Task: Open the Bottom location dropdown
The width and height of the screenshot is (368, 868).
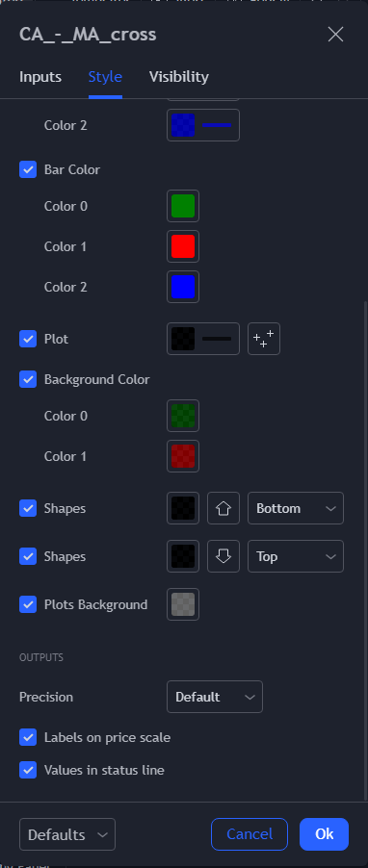Action: click(296, 508)
